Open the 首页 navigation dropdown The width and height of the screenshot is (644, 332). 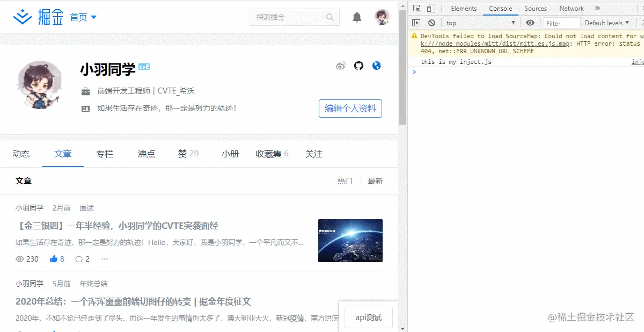coord(83,17)
